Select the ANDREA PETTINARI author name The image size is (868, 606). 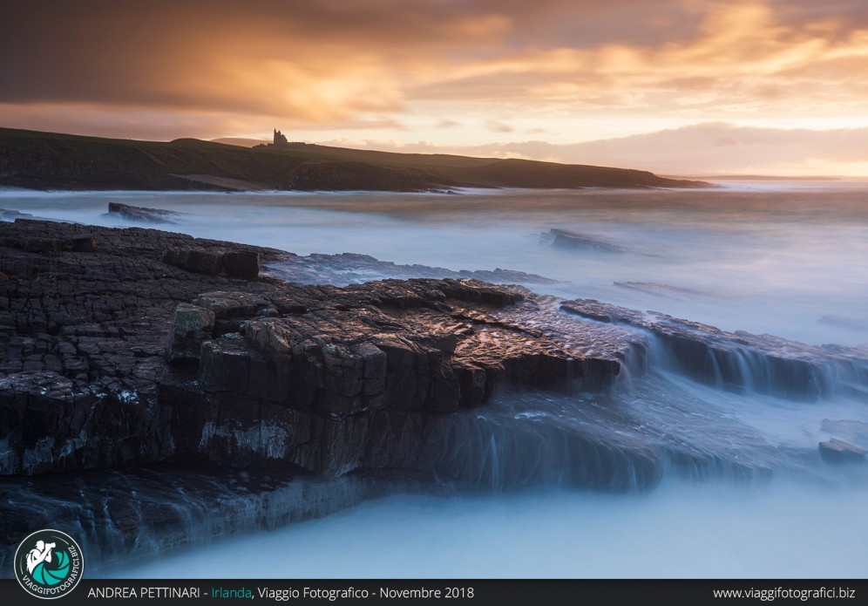point(144,593)
